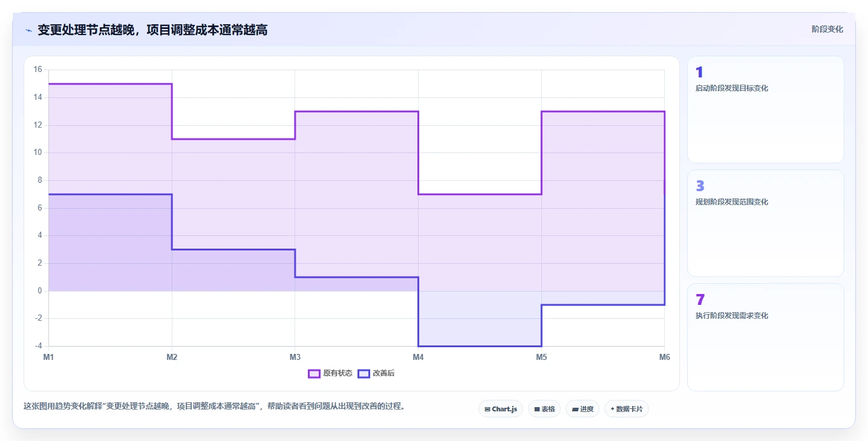Click the 数据卡片 tag

click(627, 409)
